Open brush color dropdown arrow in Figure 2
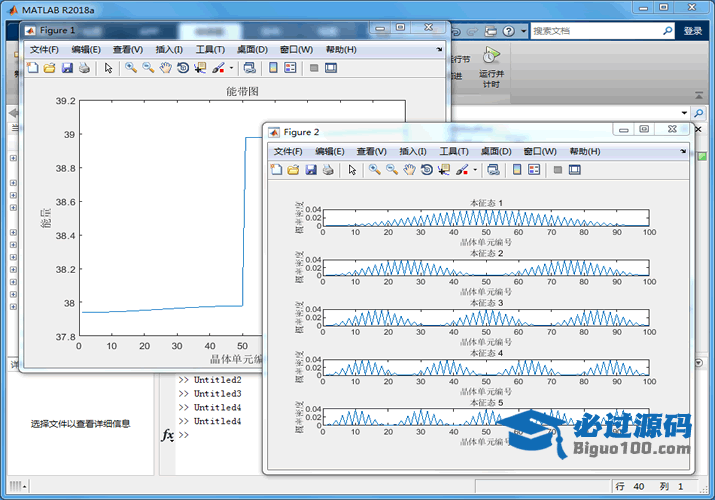The image size is (715, 500). (x=475, y=170)
